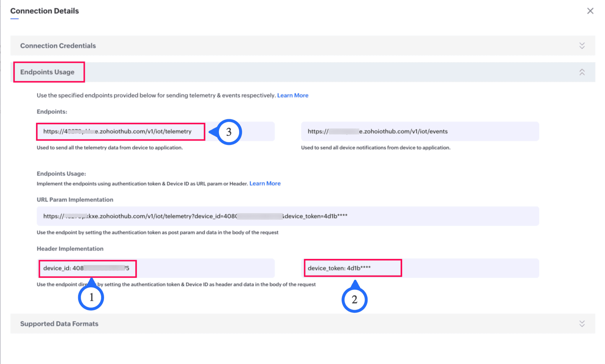Click the device_token header value field
The image size is (605, 364).
352,268
